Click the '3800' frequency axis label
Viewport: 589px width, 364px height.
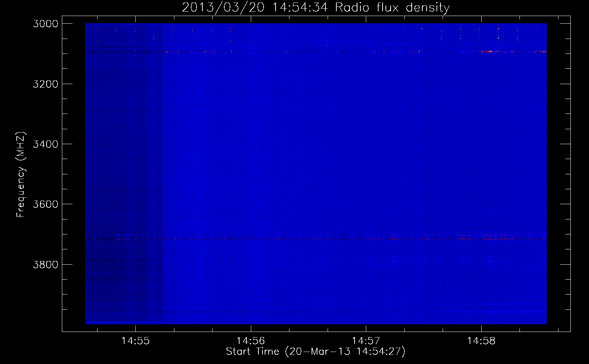pyautogui.click(x=46, y=265)
